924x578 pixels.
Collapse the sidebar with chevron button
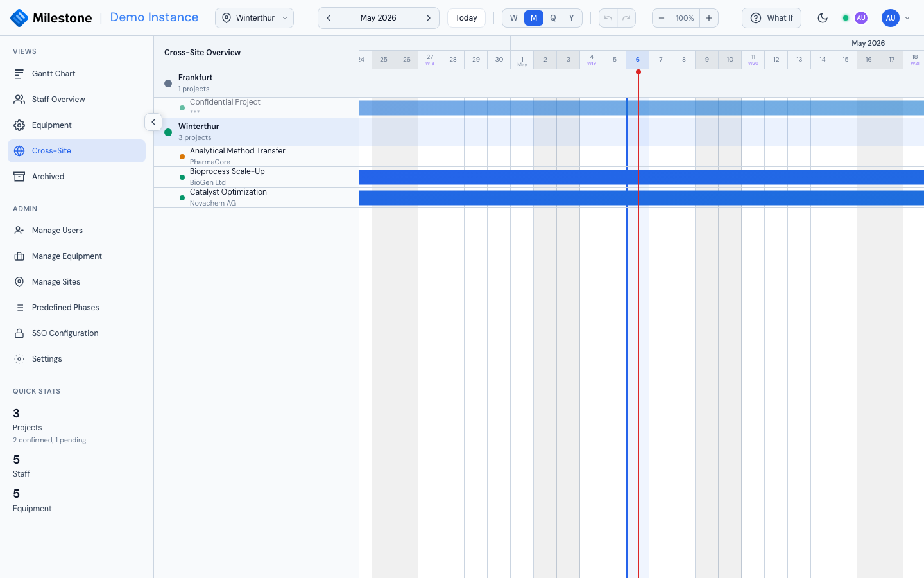[153, 122]
